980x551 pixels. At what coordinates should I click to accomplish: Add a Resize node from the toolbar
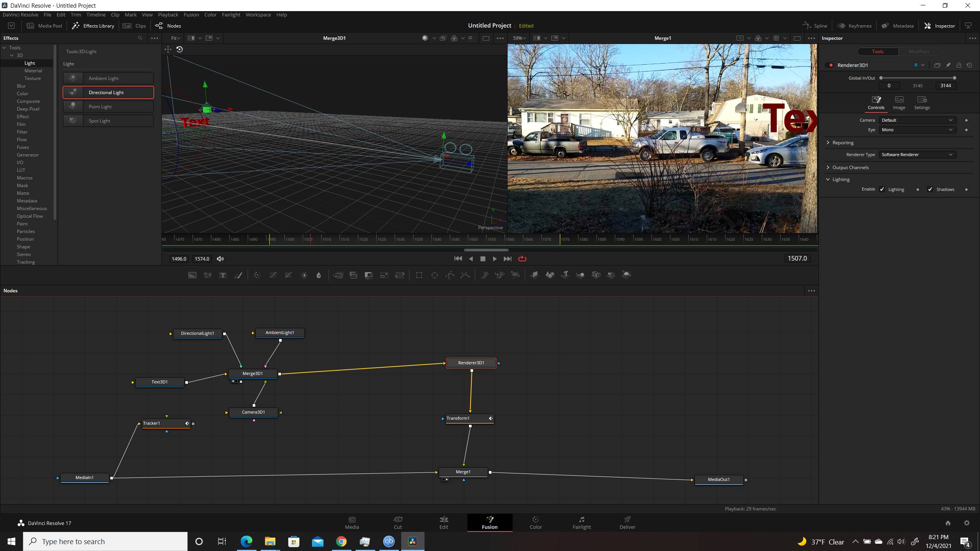coord(384,275)
